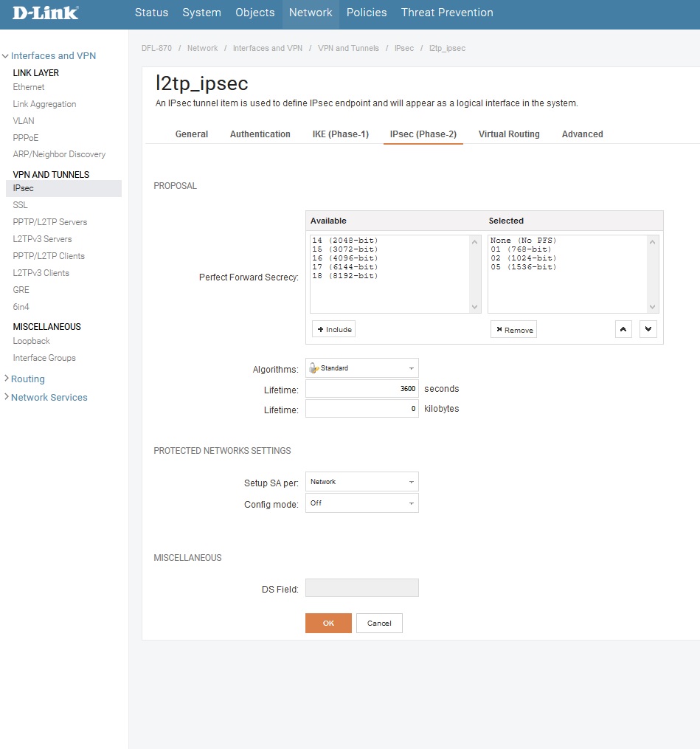Screen dimensions: 700x749
Task: Open the Config mode dropdown
Action: [361, 503]
